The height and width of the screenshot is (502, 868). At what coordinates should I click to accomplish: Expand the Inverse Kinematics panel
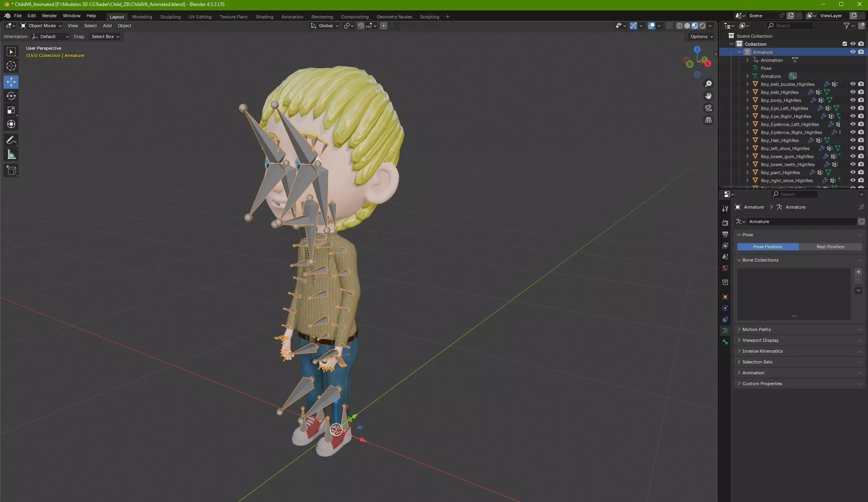click(x=799, y=351)
